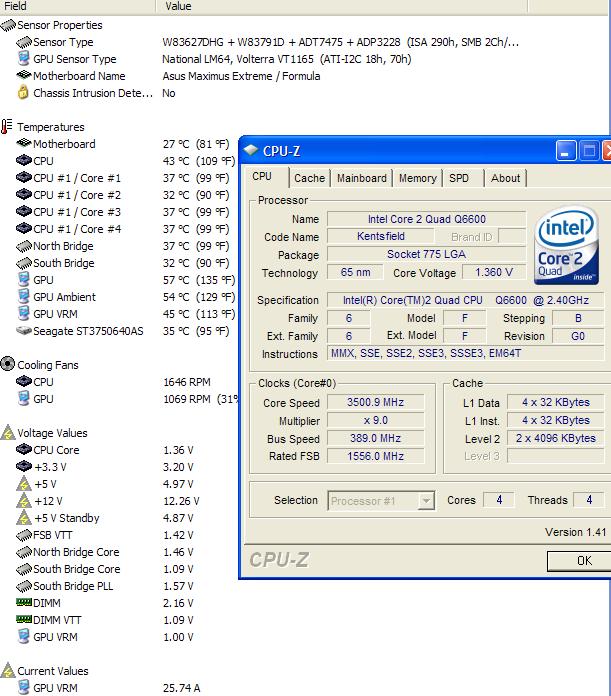The width and height of the screenshot is (611, 696).
Task: Click the CPU-Z title bar diamond icon
Action: pos(251,150)
